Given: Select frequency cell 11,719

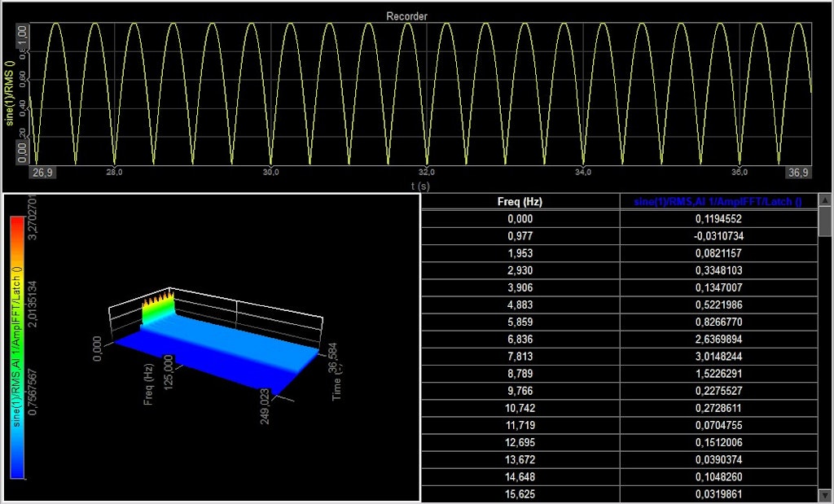Looking at the screenshot, I should (520, 425).
